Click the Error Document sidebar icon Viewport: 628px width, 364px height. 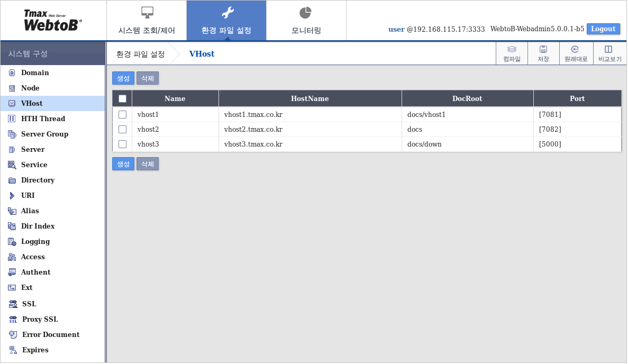(12, 334)
